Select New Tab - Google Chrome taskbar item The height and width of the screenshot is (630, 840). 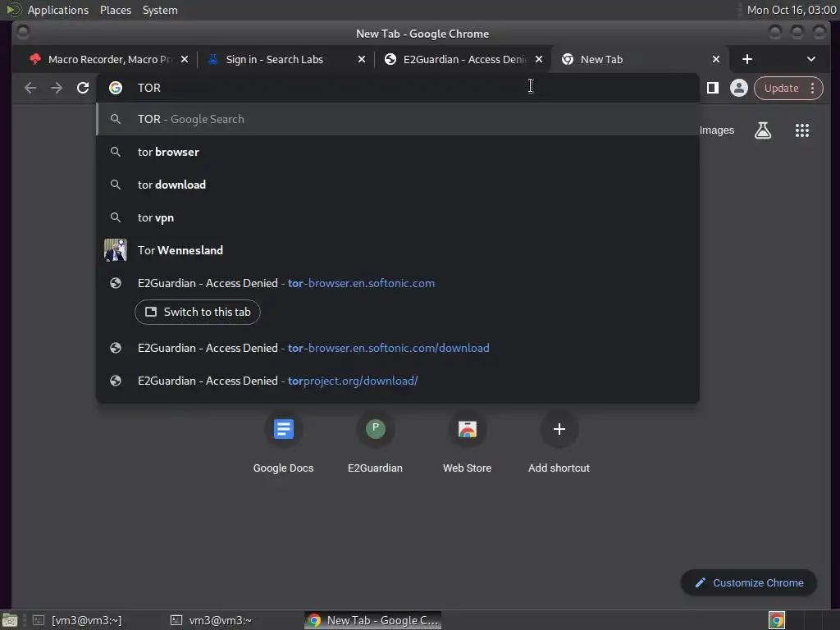(x=373, y=620)
